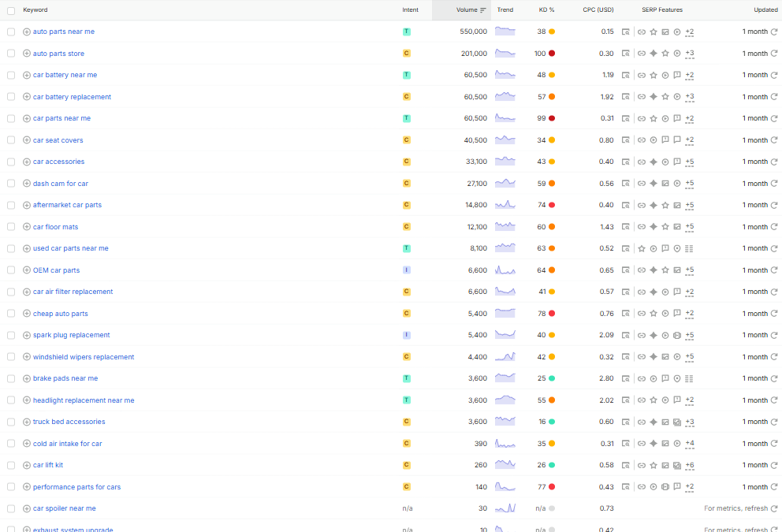The width and height of the screenshot is (782, 532).
Task: Click the SERP Features column header
Action: (x=662, y=10)
